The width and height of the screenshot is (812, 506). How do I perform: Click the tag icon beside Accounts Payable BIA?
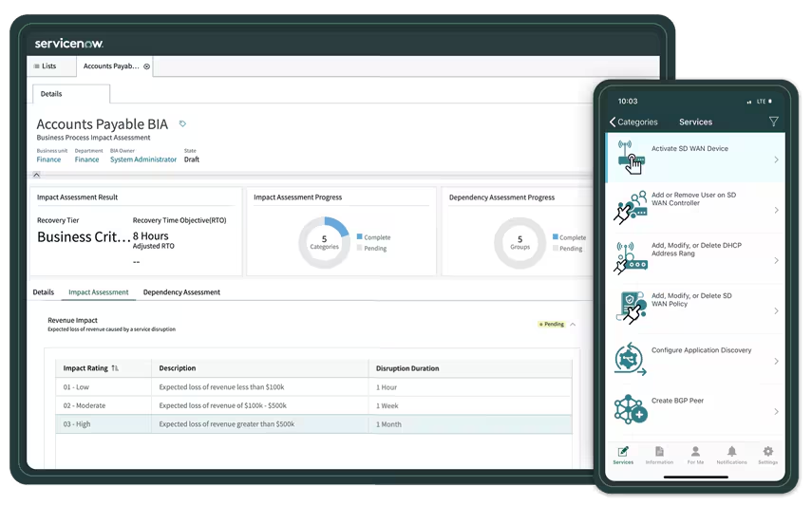coord(182,123)
